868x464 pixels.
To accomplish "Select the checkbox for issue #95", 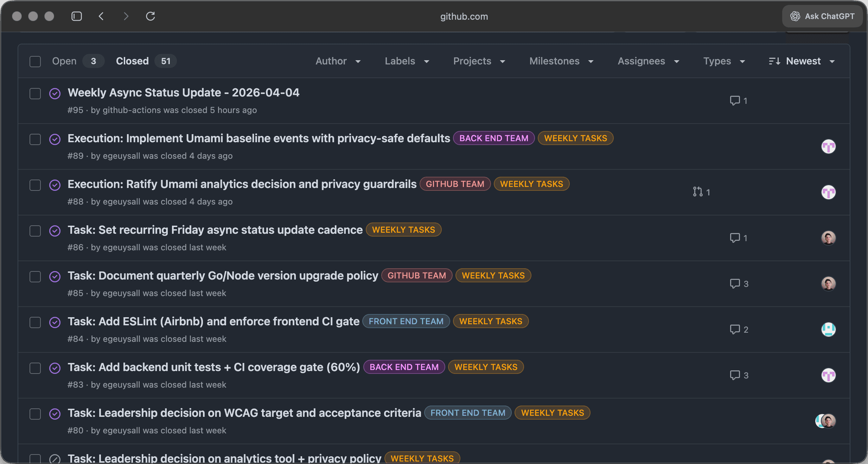I will (35, 94).
